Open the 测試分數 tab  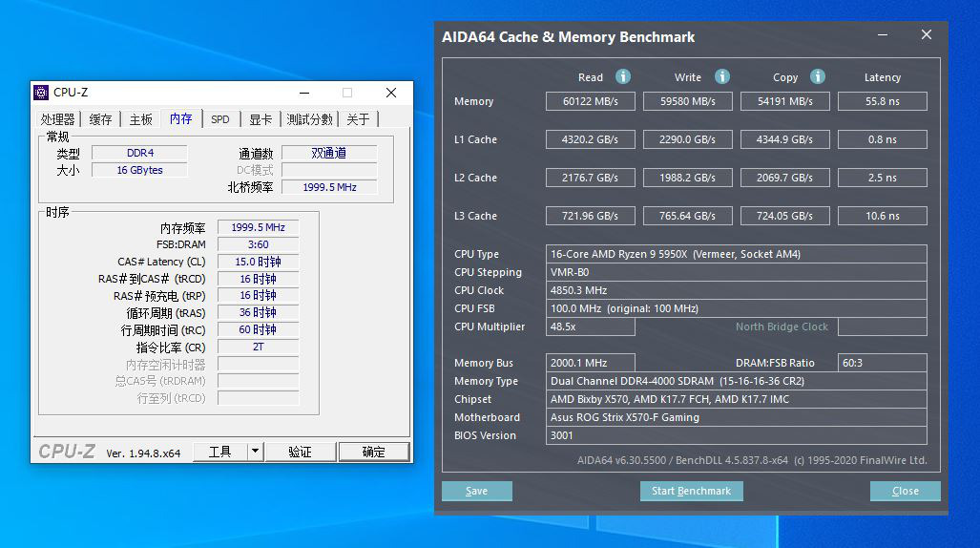point(310,119)
